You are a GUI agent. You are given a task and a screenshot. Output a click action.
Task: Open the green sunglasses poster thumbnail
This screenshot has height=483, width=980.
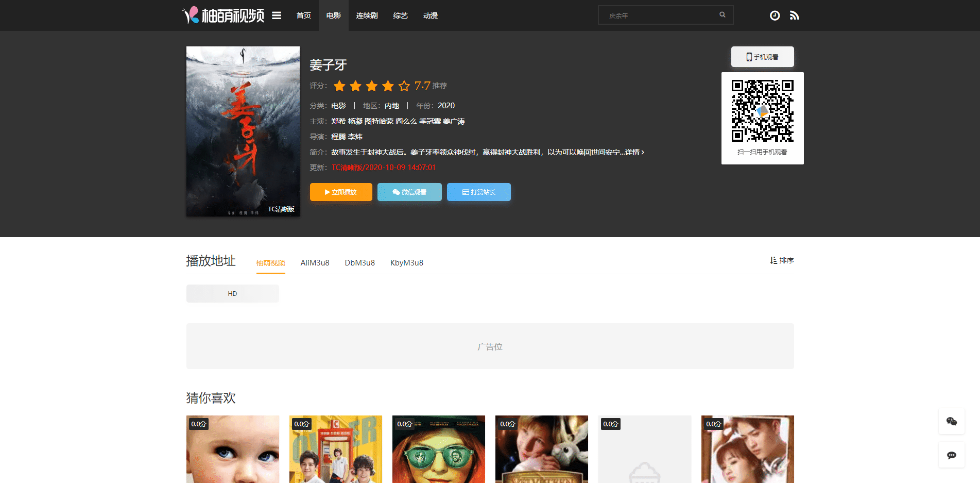pyautogui.click(x=439, y=449)
